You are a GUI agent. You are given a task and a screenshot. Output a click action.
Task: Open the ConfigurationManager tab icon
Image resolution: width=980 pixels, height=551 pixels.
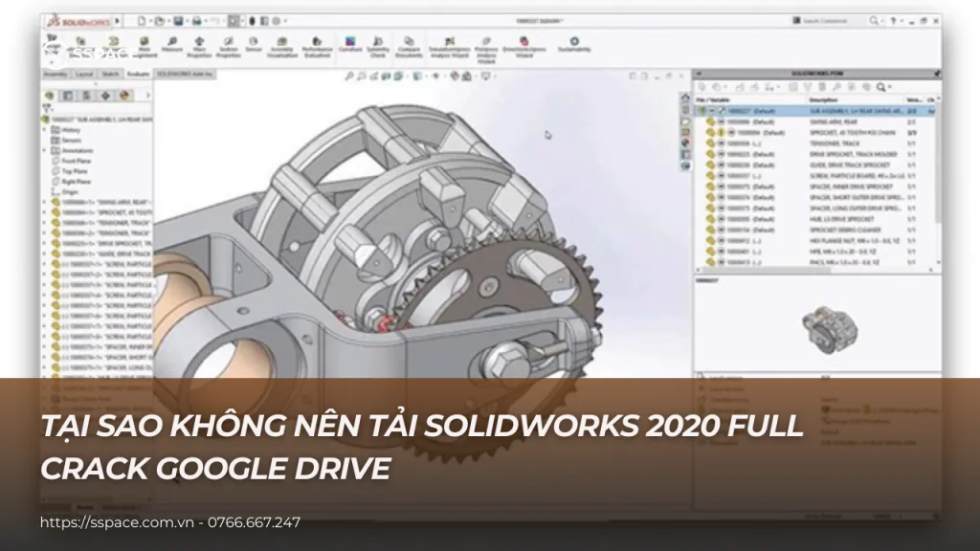click(87, 96)
